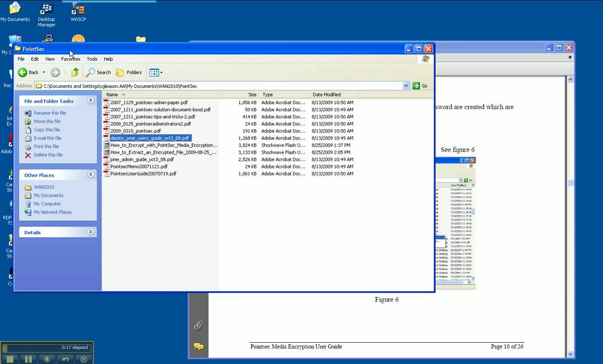Click PDF viewer scrollbar down arrow

570,354
